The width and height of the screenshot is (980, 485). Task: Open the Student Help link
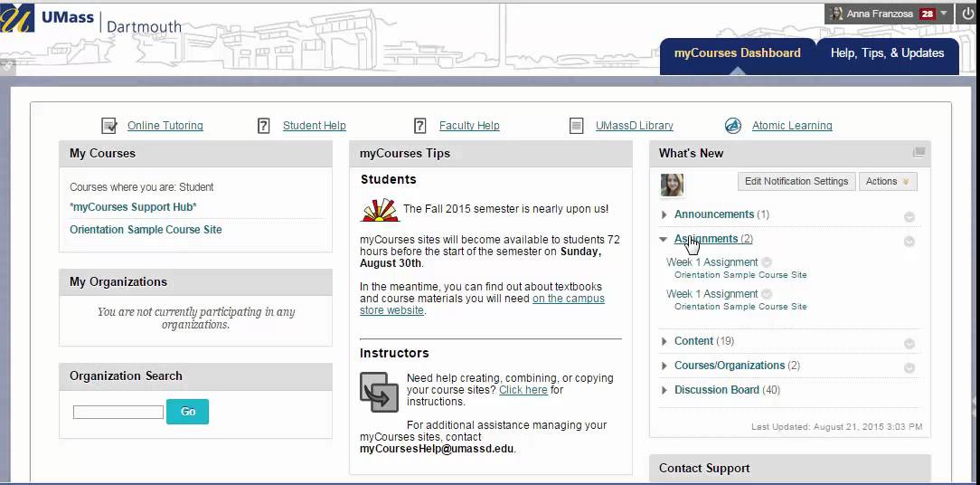(x=315, y=126)
